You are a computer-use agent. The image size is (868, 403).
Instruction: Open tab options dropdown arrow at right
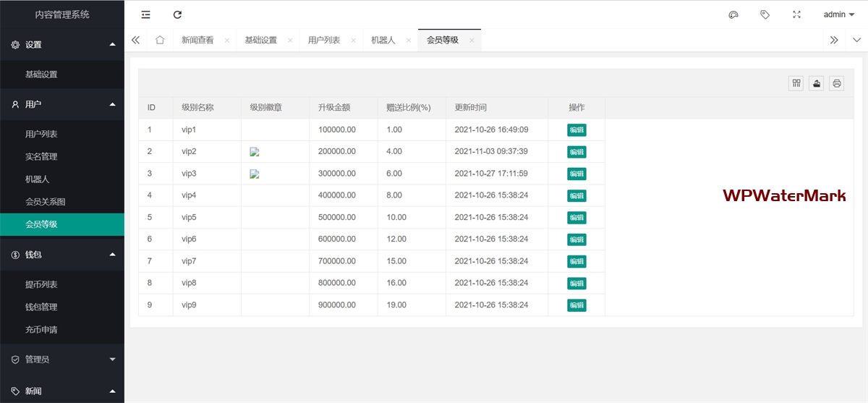pos(856,40)
